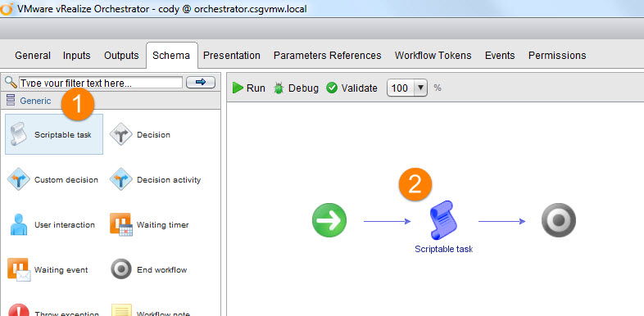Open the Permissions tab
The image size is (644, 316).
coord(557,56)
